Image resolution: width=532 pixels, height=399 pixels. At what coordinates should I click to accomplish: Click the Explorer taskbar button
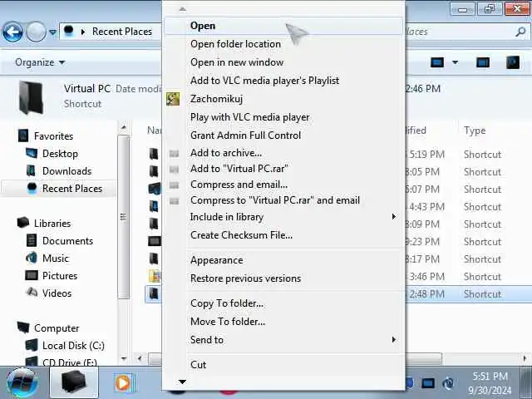pos(74,382)
